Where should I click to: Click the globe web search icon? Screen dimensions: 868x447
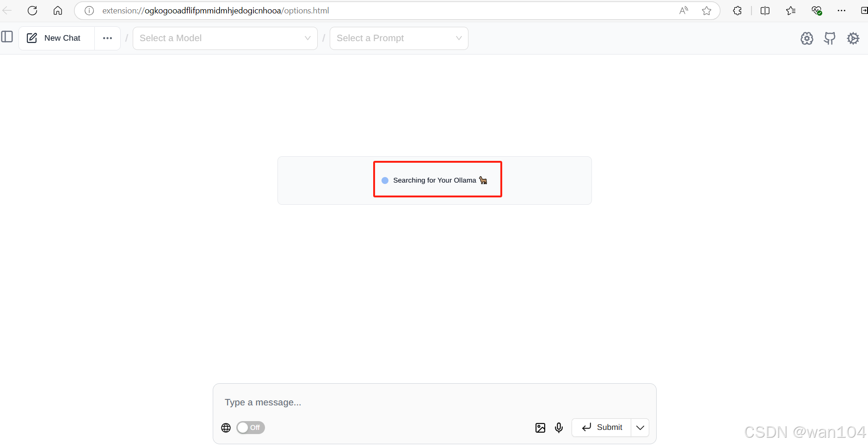click(226, 428)
